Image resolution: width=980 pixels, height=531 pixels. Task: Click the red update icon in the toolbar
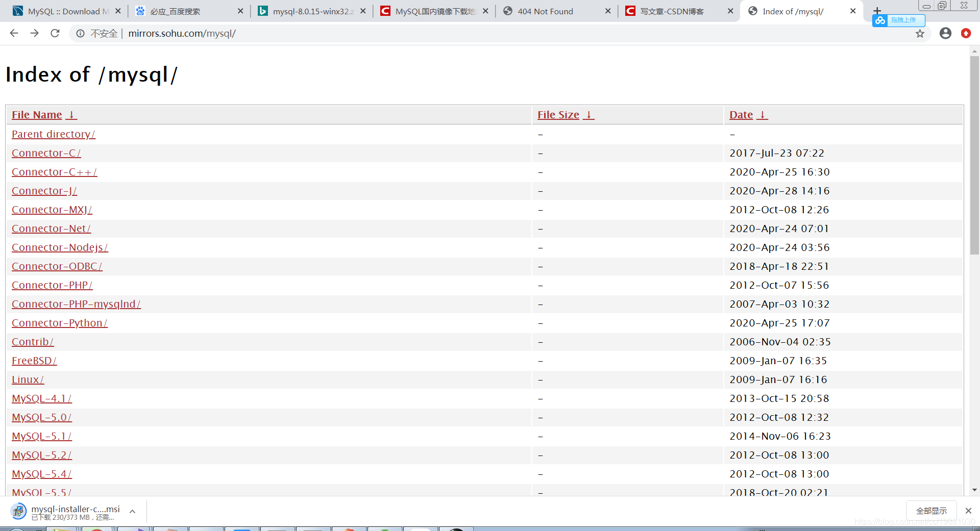[x=966, y=33]
